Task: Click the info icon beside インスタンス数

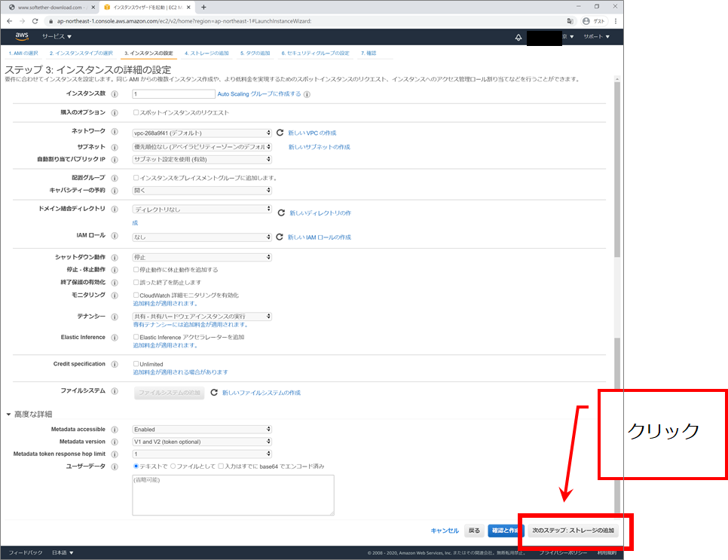Action: (x=115, y=94)
